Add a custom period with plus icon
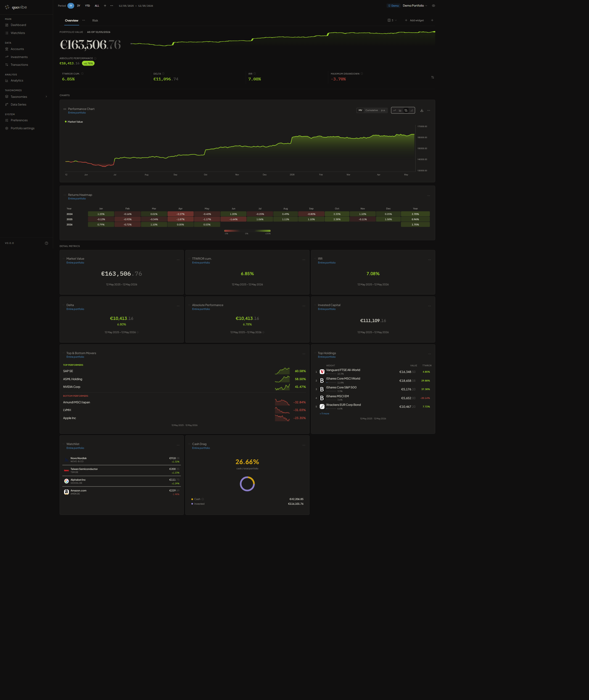This screenshot has height=700, width=589. pos(105,6)
